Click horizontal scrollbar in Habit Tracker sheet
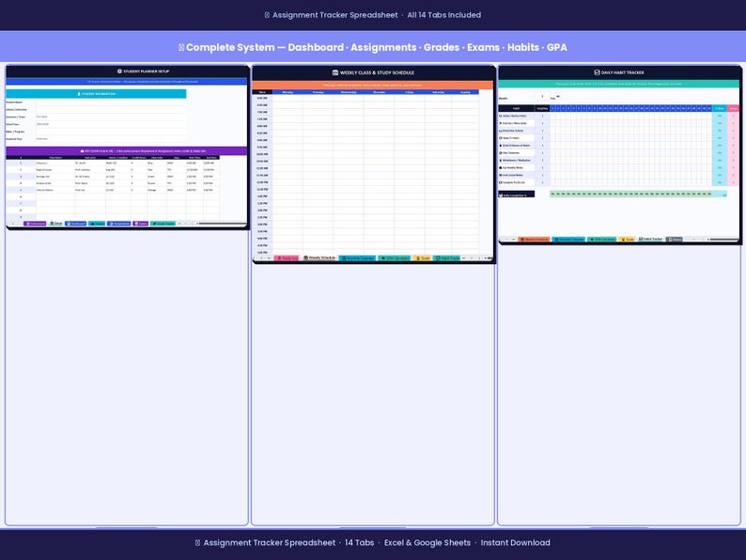The height and width of the screenshot is (560, 746). click(x=723, y=240)
